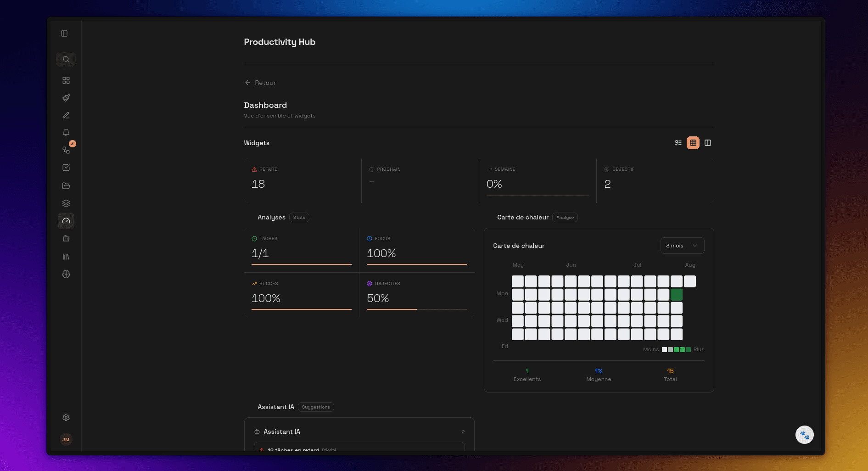Open the RETARD 18 widget card
This screenshot has height=471, width=868.
(x=303, y=181)
